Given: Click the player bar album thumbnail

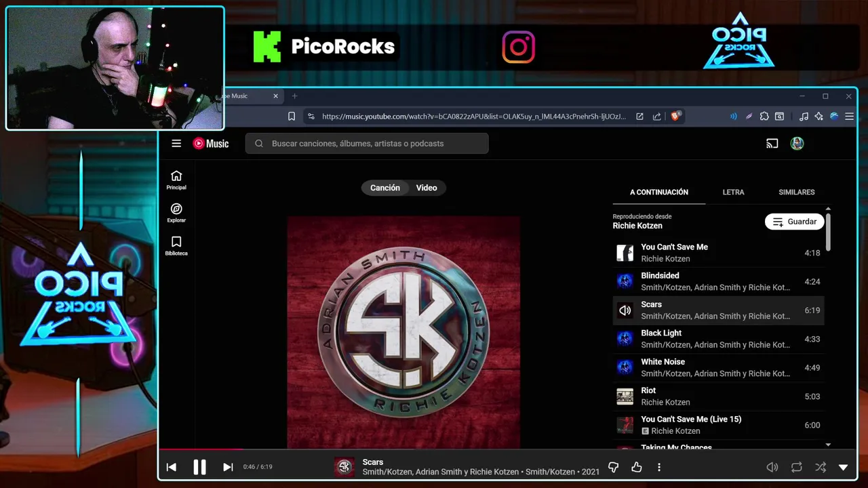Looking at the screenshot, I should 344,467.
